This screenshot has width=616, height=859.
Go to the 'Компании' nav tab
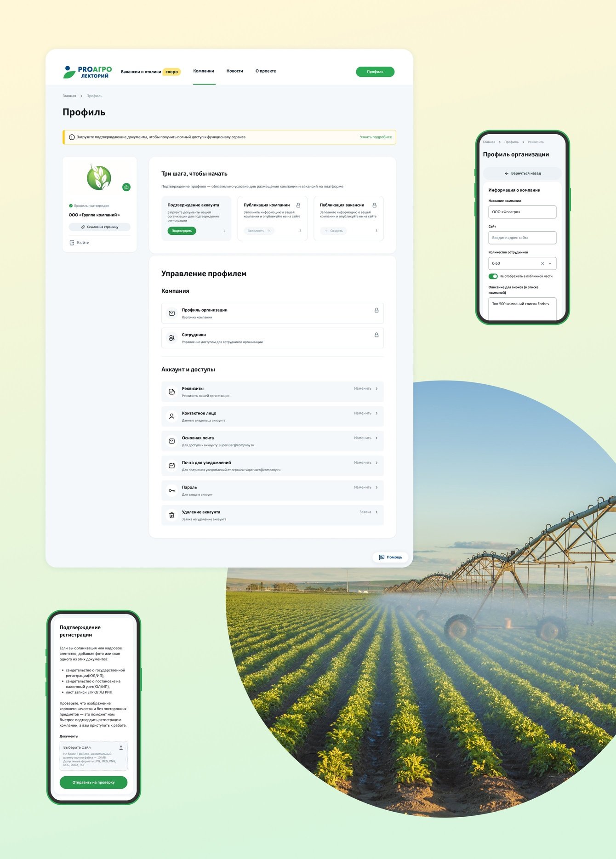(204, 71)
